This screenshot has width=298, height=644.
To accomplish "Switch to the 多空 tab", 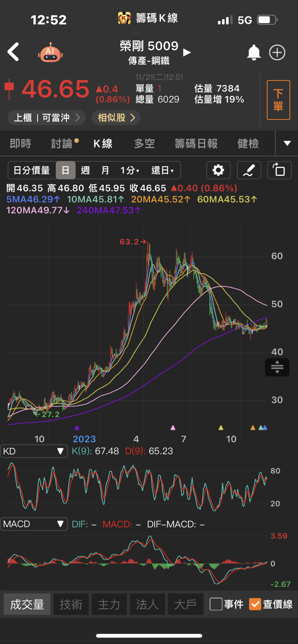I will [144, 144].
